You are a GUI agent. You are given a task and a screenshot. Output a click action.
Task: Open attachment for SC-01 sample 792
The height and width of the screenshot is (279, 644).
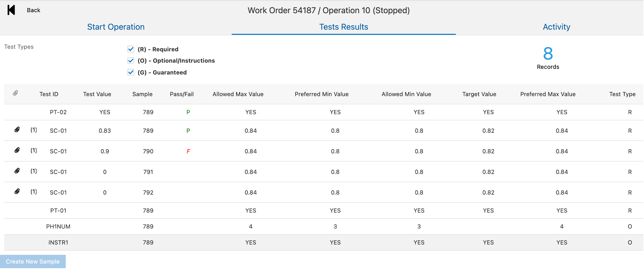[17, 192]
